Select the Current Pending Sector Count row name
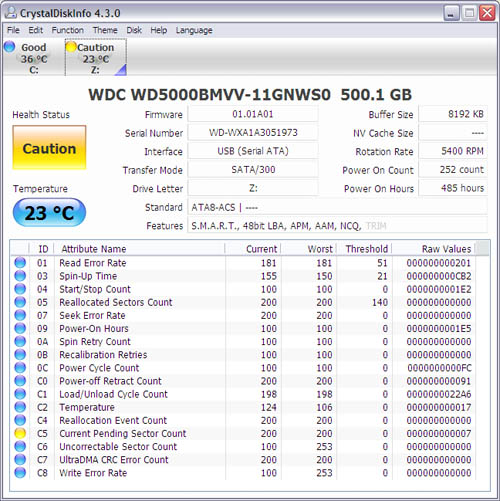The image size is (500, 501). 123,433
